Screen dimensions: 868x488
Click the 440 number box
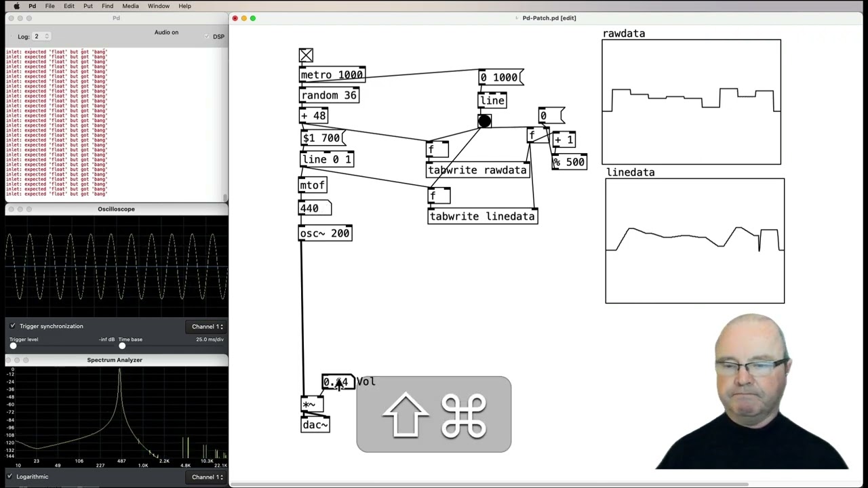point(315,209)
